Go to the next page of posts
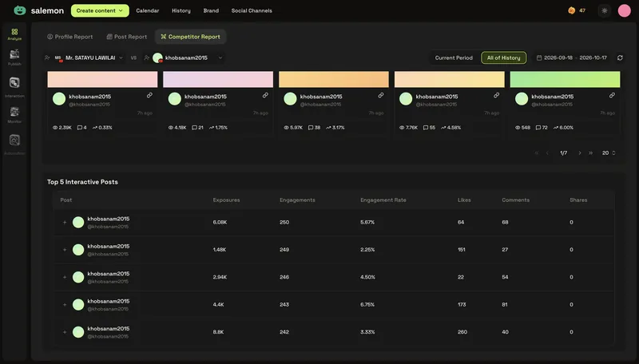The image size is (639, 364). tap(580, 153)
